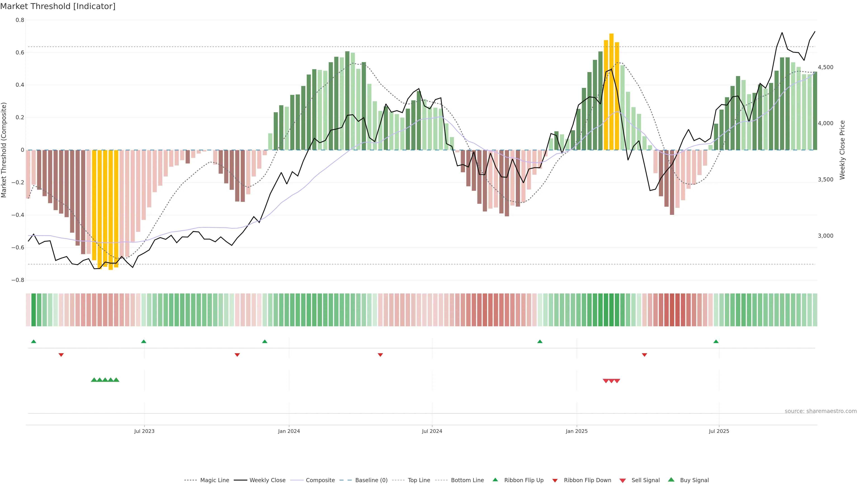Click the sharemaestro.com source text

(x=821, y=411)
